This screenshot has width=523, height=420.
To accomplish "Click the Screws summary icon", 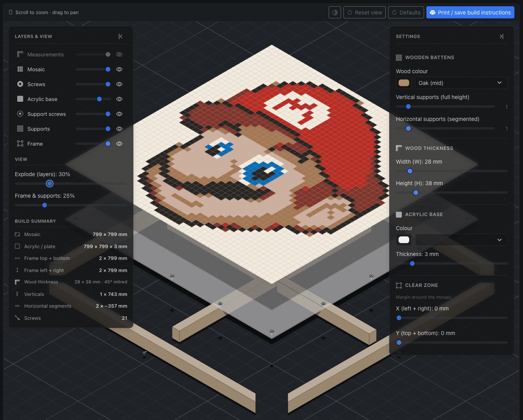I will tap(17, 318).
